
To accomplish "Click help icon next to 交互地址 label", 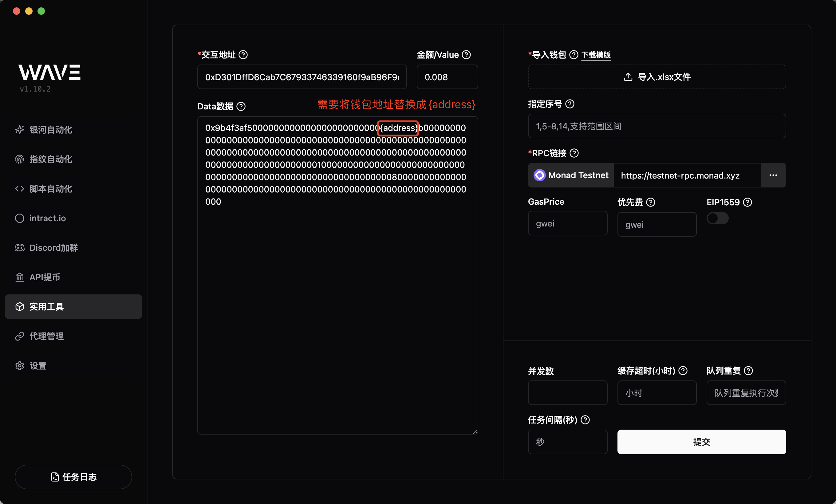I will click(243, 55).
